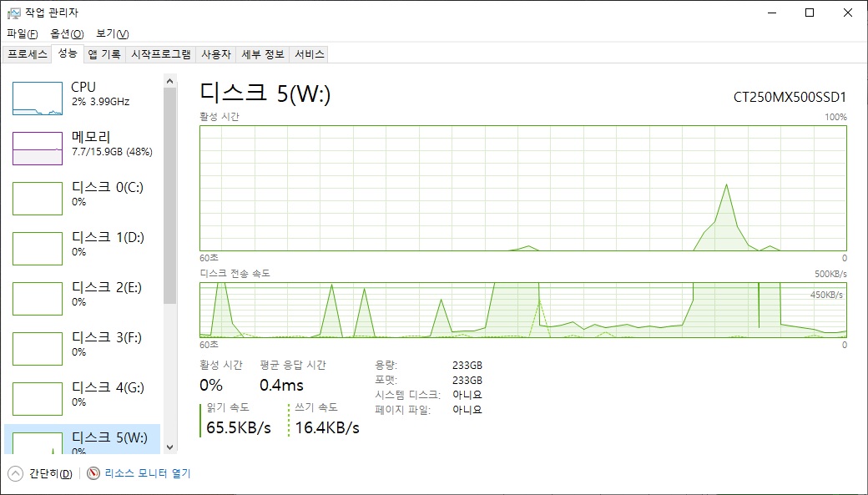Open the 보기(V) menu
868x495 pixels.
(113, 33)
